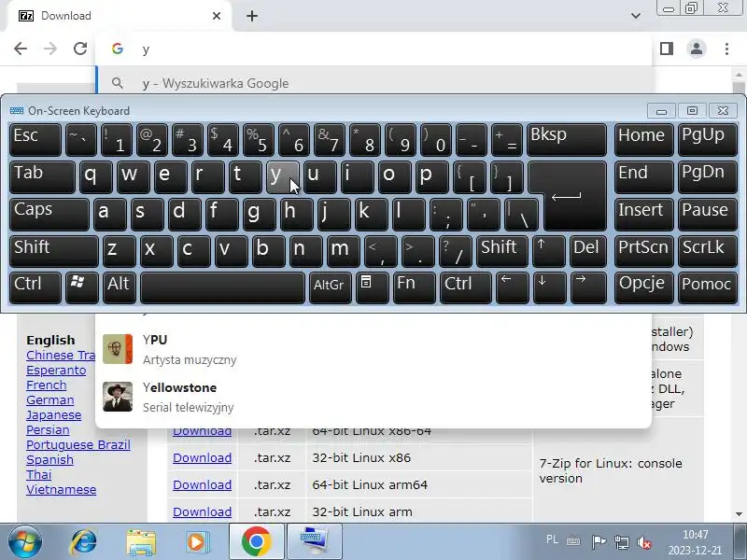Tap the highlighted y key
747x560 pixels.
point(283,176)
